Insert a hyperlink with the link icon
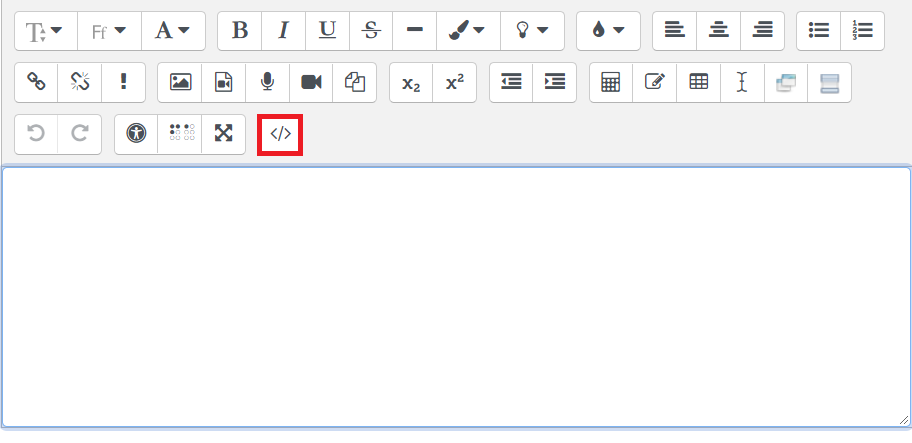 pyautogui.click(x=36, y=83)
